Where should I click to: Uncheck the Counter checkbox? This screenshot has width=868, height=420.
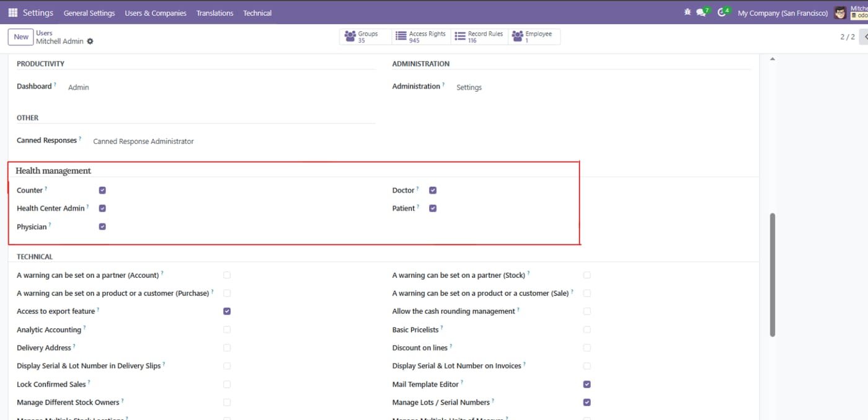click(102, 190)
